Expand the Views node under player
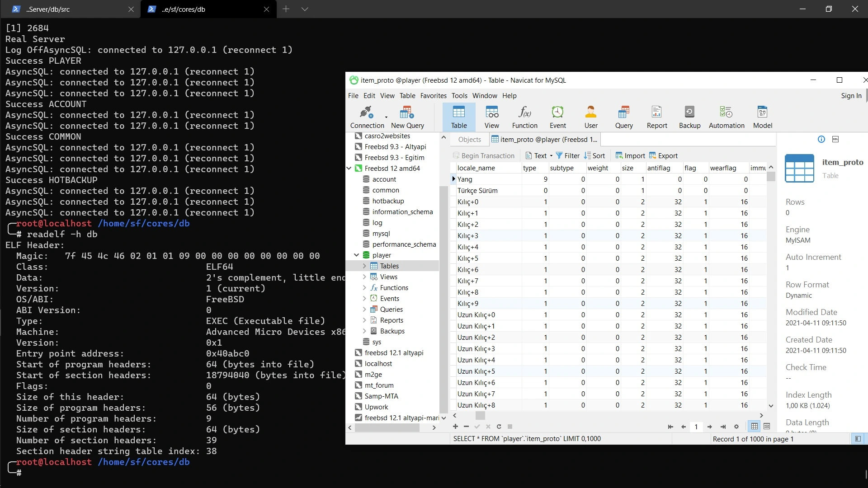The image size is (868, 488). [364, 277]
